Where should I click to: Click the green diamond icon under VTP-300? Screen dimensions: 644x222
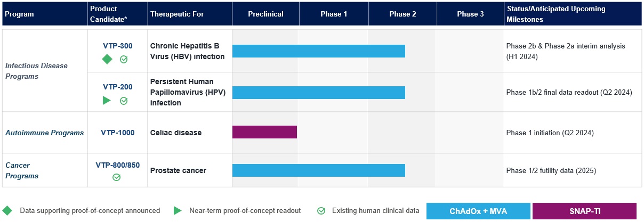click(x=107, y=59)
